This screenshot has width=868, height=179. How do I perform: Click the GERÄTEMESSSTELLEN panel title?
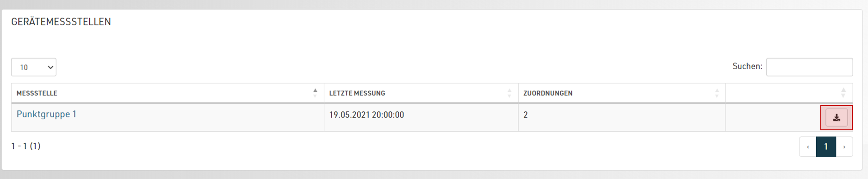(61, 21)
